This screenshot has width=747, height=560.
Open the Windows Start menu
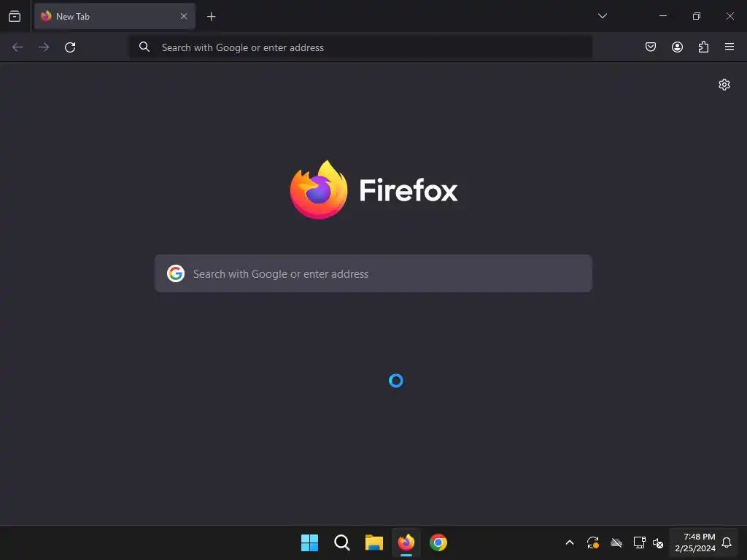[309, 542]
